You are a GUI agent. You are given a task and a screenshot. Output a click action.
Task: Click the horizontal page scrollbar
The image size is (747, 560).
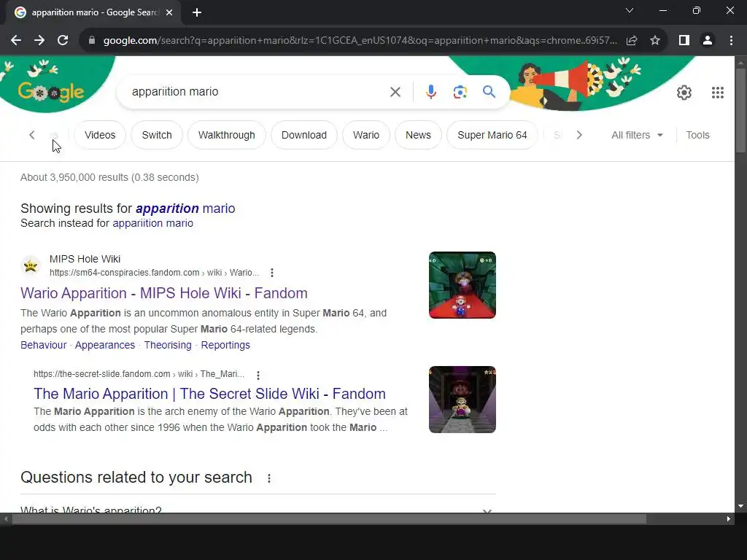(x=329, y=519)
